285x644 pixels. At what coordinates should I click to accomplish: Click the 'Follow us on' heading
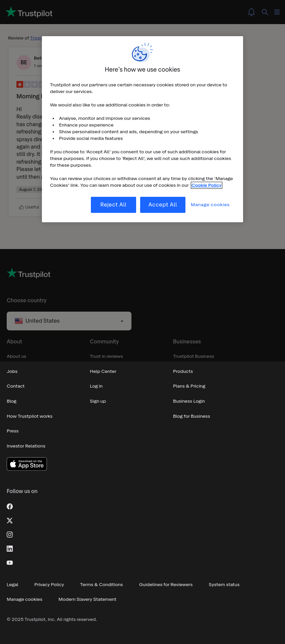[22, 491]
